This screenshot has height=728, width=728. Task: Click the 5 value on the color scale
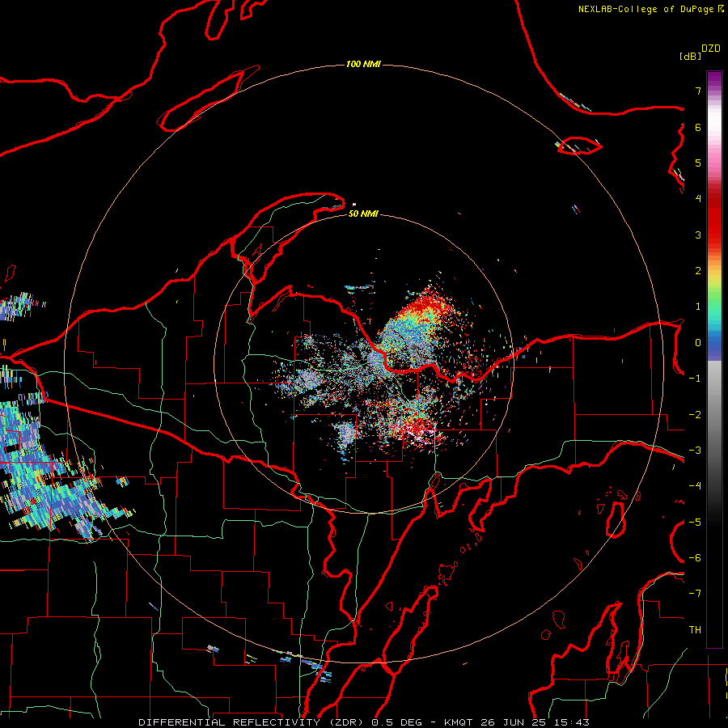tap(698, 163)
